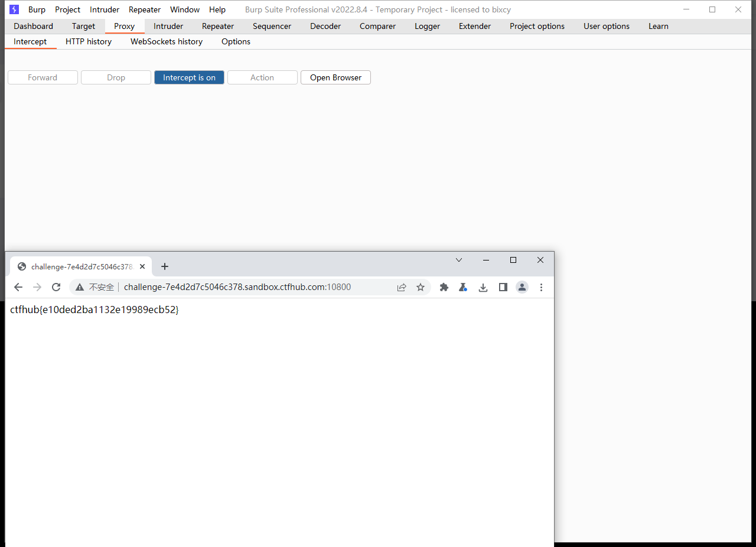Toggle Chrome side panel
Screen dimensions: 756x547
pyautogui.click(x=503, y=287)
